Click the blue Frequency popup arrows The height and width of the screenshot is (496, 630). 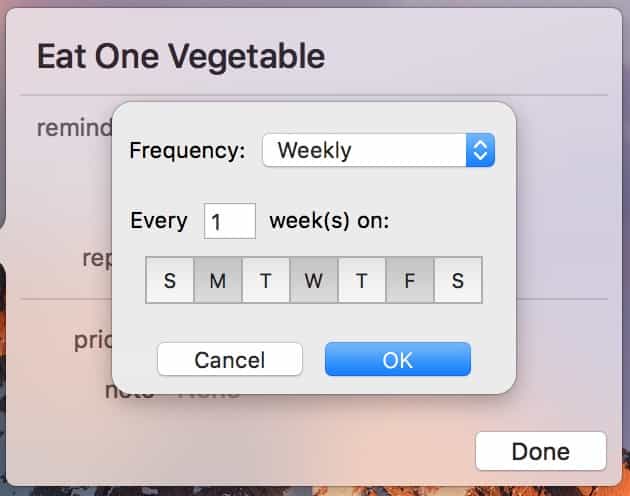click(x=480, y=151)
